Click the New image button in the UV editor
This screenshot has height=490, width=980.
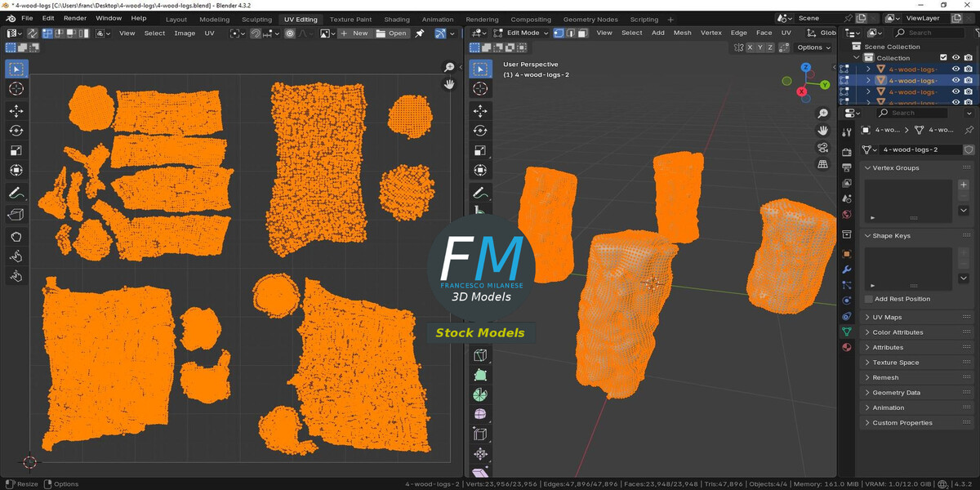tap(354, 33)
